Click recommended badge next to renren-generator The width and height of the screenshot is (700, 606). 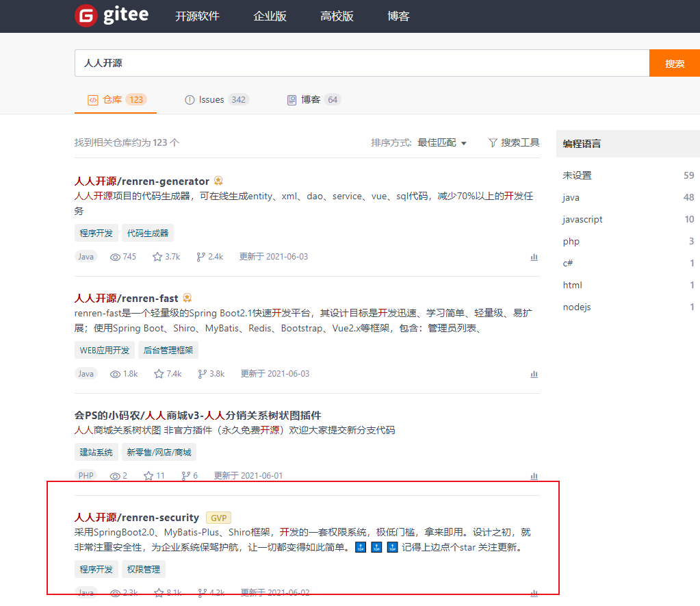[x=218, y=181]
